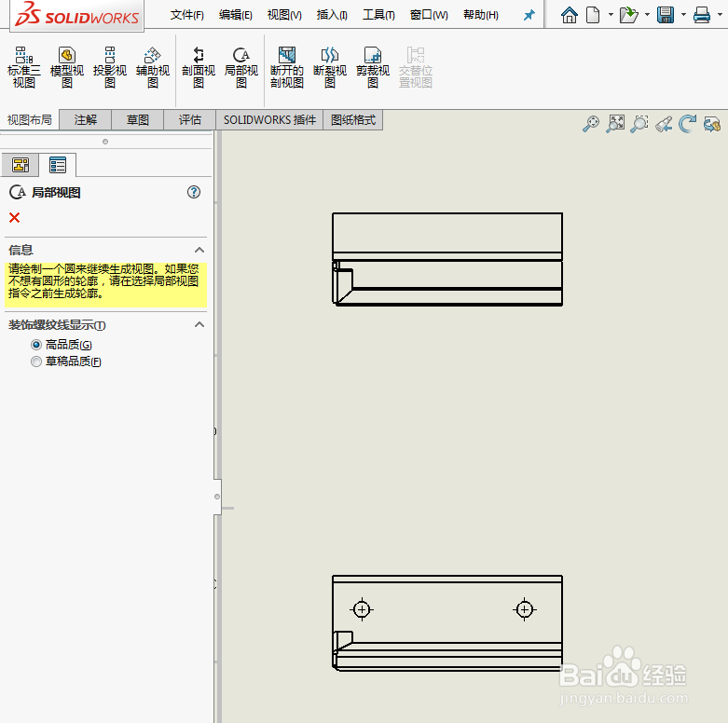
Task: Click the Save disk icon
Action: [x=666, y=15]
